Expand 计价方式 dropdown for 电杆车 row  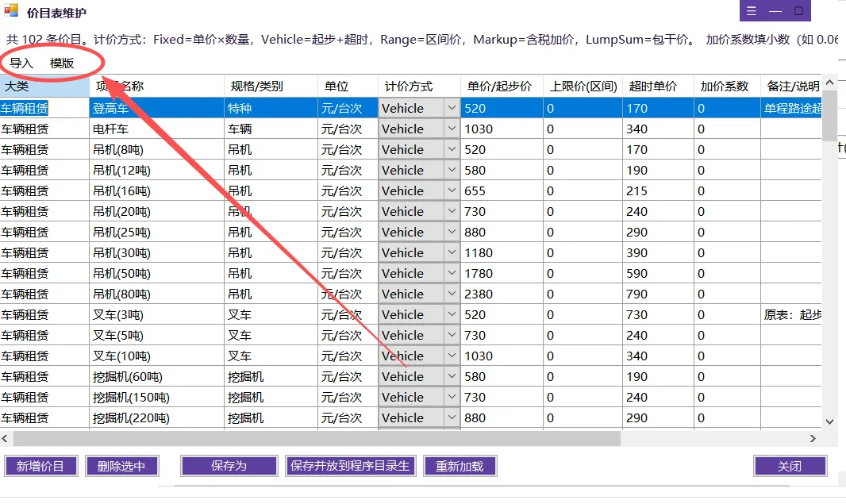(452, 129)
